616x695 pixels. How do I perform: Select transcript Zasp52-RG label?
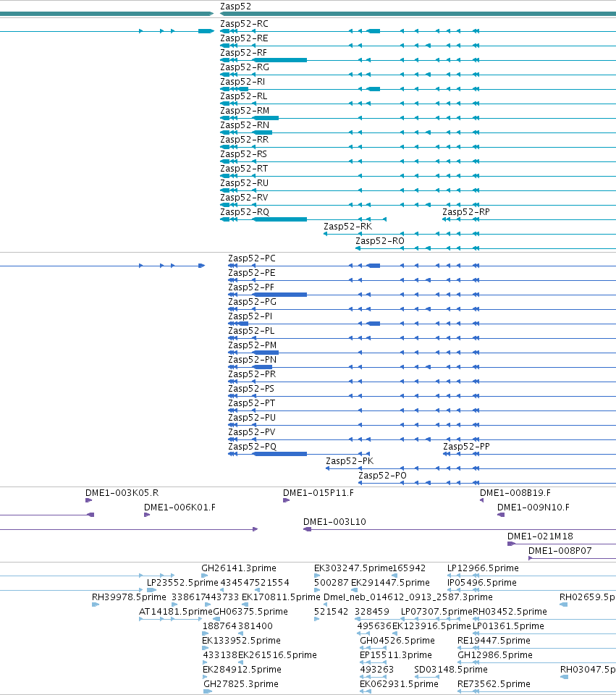(x=245, y=67)
